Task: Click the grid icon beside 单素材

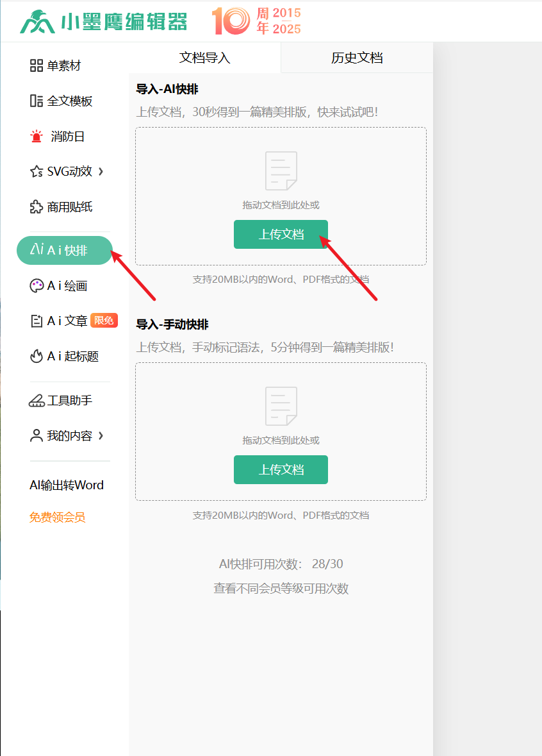Action: pyautogui.click(x=37, y=65)
